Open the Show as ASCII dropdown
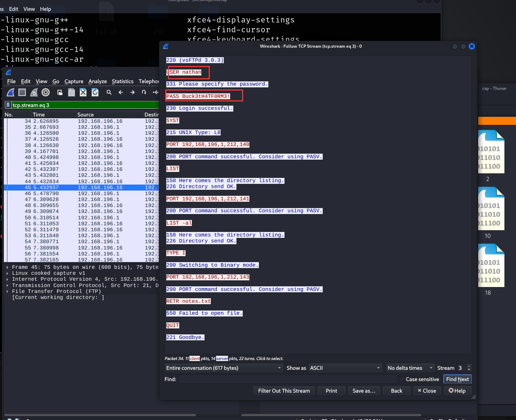516x420 pixels. 345,368
